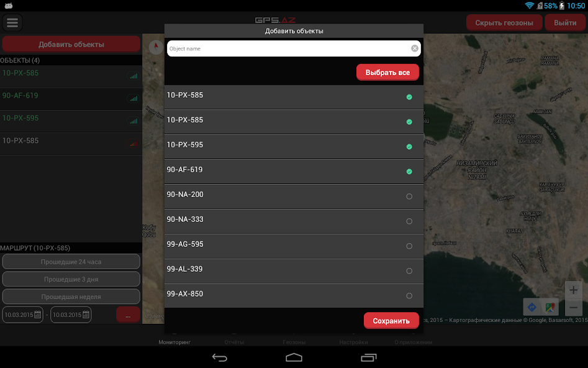
Task: Open the Google Maps directions icon
Action: click(532, 307)
